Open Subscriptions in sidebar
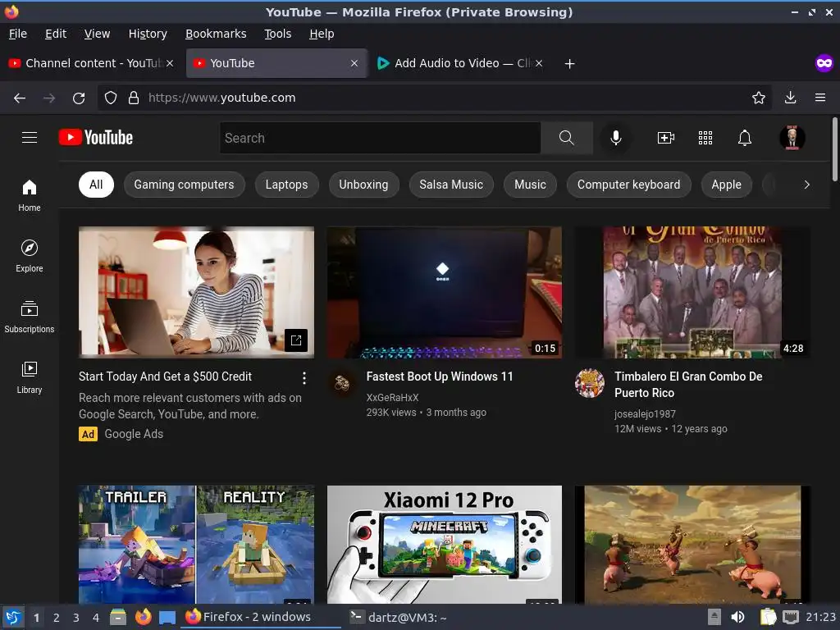 (x=30, y=317)
